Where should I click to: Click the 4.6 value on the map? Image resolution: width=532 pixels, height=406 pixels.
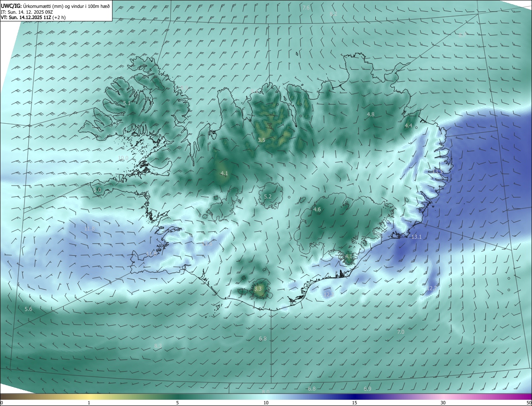pyautogui.click(x=317, y=210)
